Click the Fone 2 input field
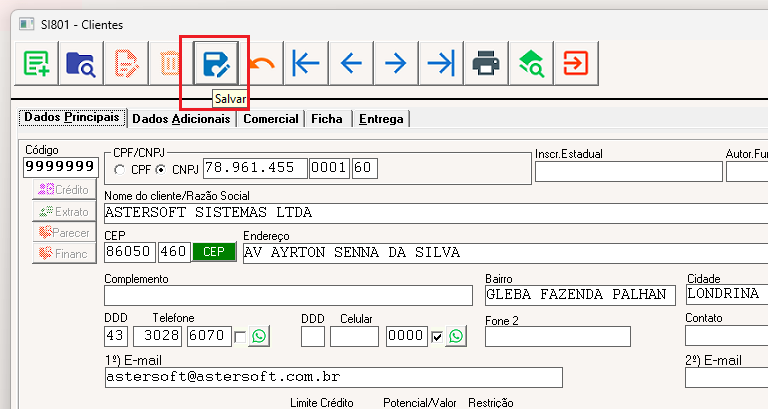Image resolution: width=768 pixels, height=409 pixels. pos(558,337)
